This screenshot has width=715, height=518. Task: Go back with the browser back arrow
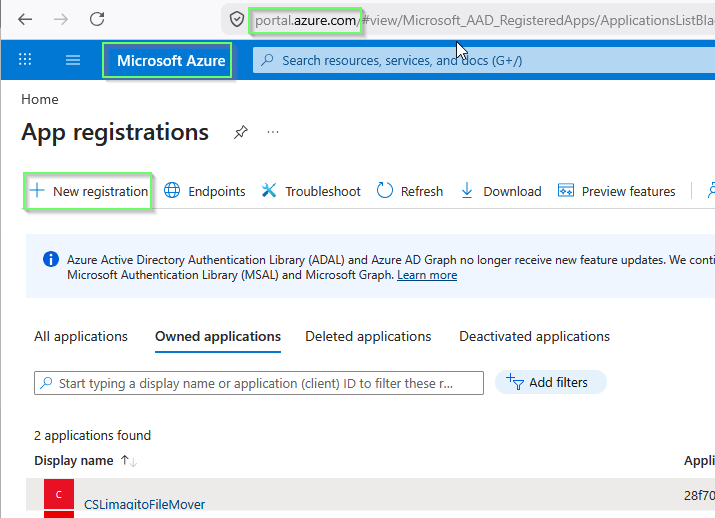pos(25,19)
